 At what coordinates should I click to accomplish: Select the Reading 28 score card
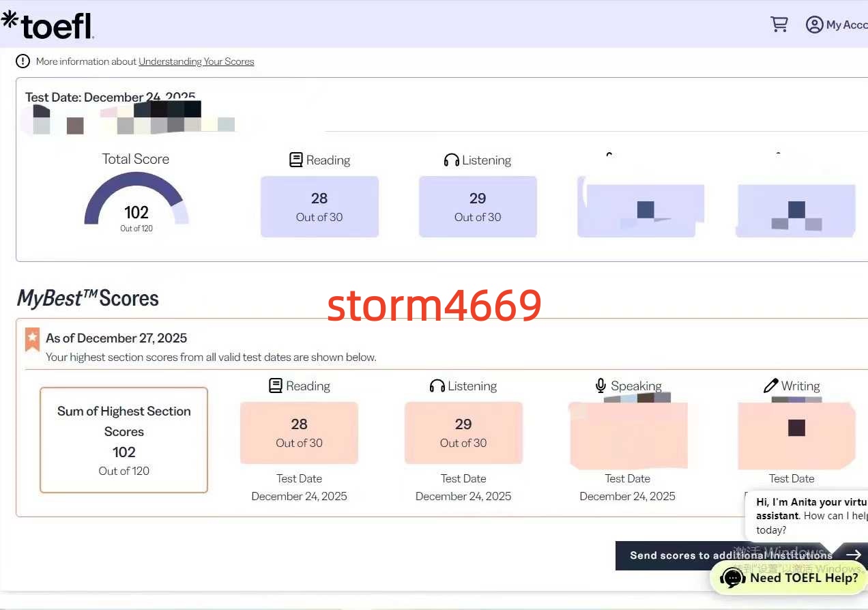[x=319, y=207]
